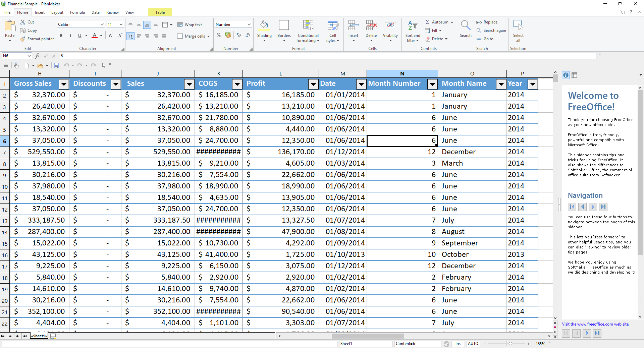Toggle Bold formatting
Screen dimensions: 644x348
click(x=61, y=36)
